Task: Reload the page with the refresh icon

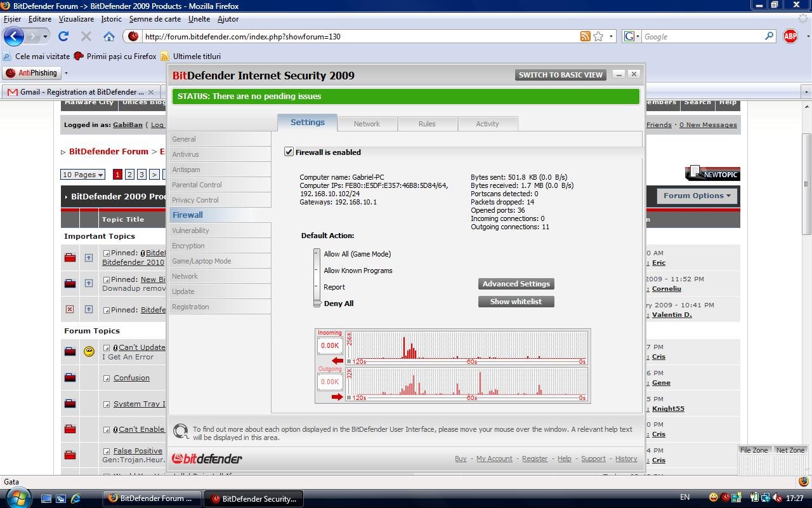Action: (x=63, y=36)
